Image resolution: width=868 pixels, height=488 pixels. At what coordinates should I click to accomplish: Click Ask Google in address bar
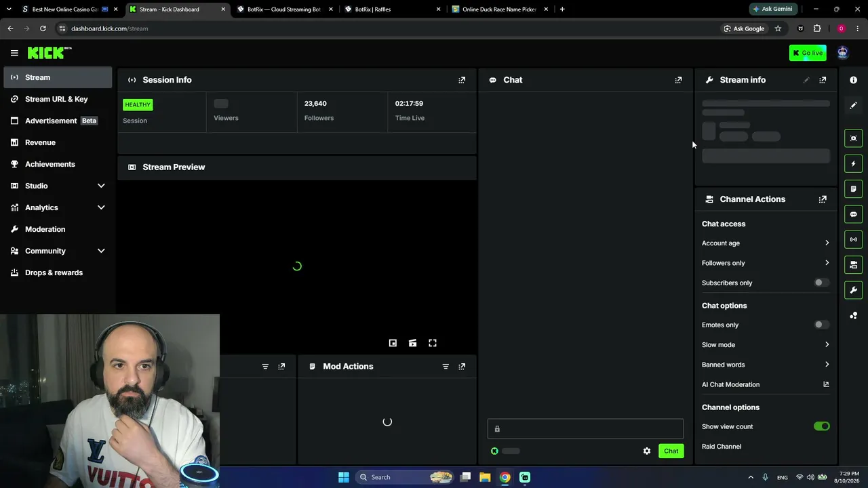[x=743, y=28]
